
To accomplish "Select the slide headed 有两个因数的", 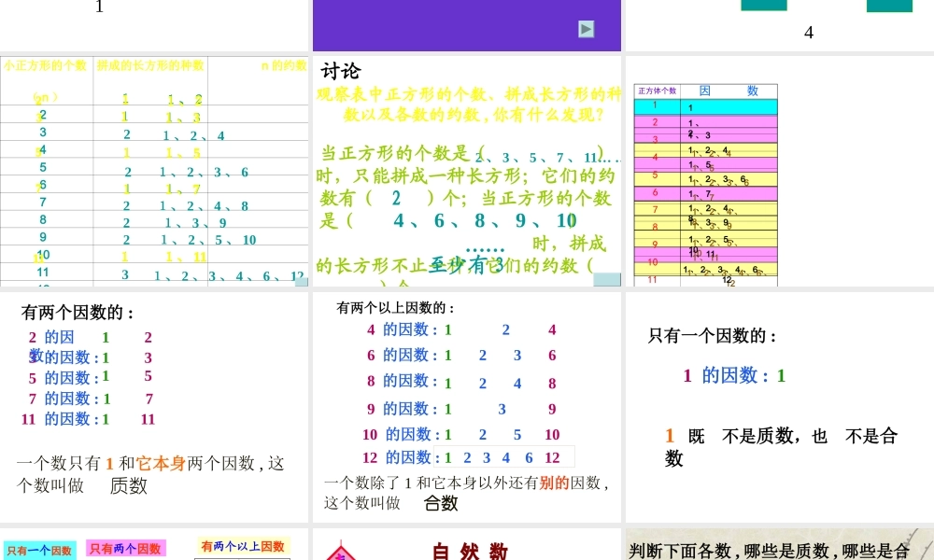I will click(154, 407).
